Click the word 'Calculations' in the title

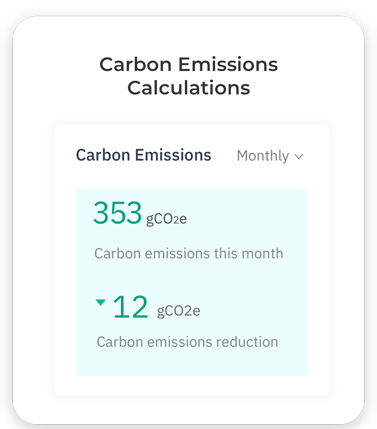(x=189, y=88)
